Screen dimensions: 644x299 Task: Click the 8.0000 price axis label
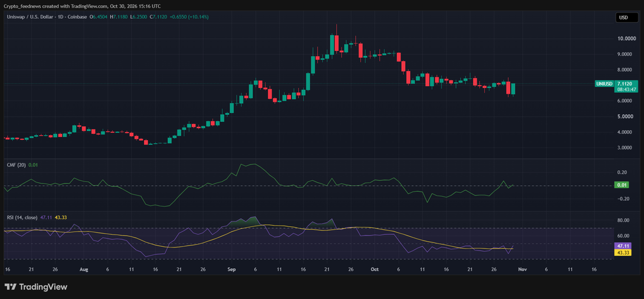click(624, 70)
